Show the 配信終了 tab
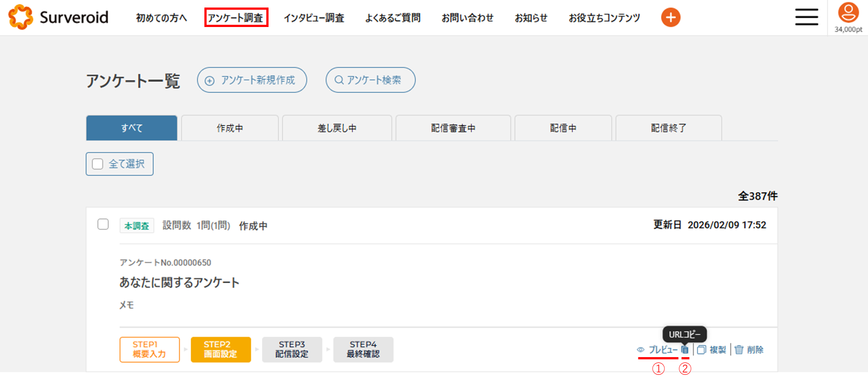The height and width of the screenshot is (385, 868). tap(668, 128)
